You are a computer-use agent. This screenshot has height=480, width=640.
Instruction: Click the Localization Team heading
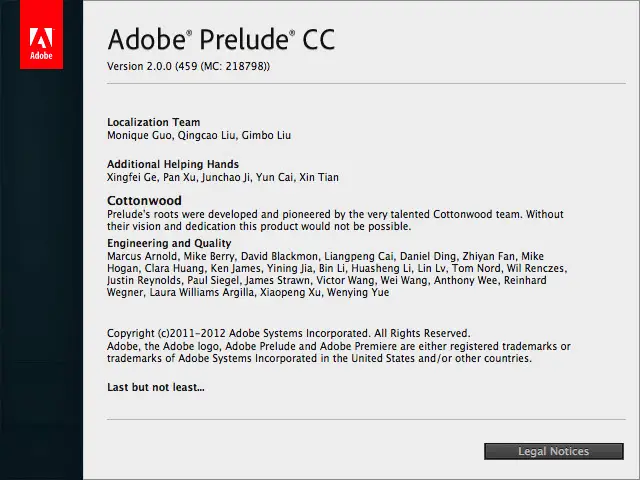(x=153, y=122)
